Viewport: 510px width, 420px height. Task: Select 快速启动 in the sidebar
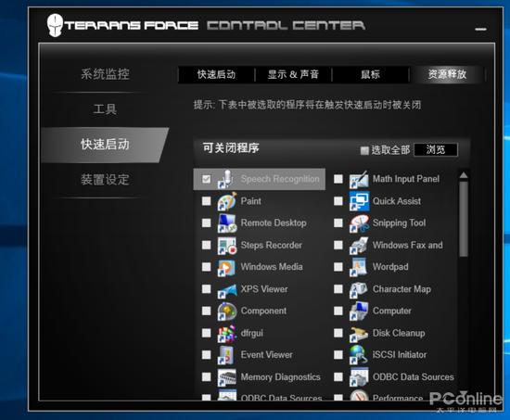click(105, 145)
